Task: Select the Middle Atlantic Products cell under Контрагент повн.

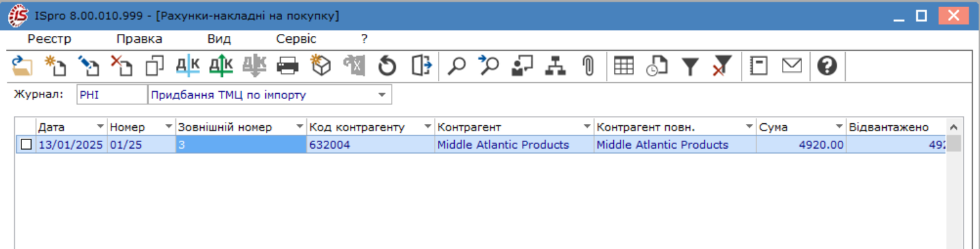Action: pyautogui.click(x=675, y=145)
